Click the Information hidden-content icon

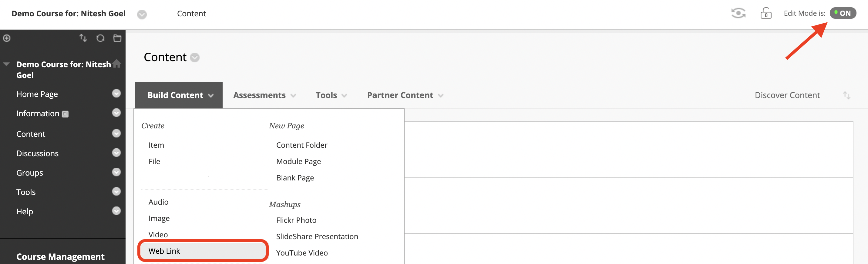tap(66, 114)
